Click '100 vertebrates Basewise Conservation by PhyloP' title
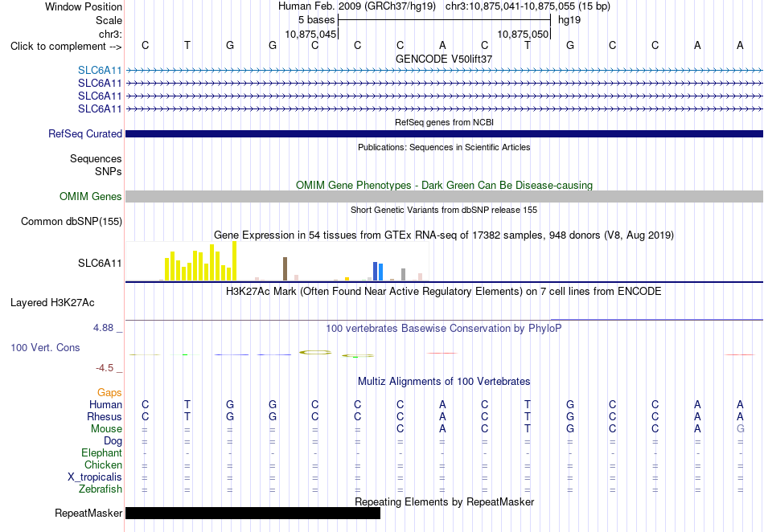764x532 pixels. click(444, 329)
